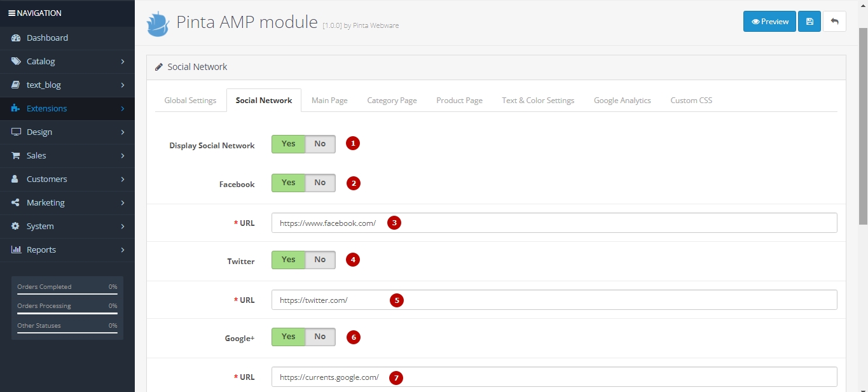Click the Marketing share icon
The image size is (868, 392).
[x=16, y=203]
